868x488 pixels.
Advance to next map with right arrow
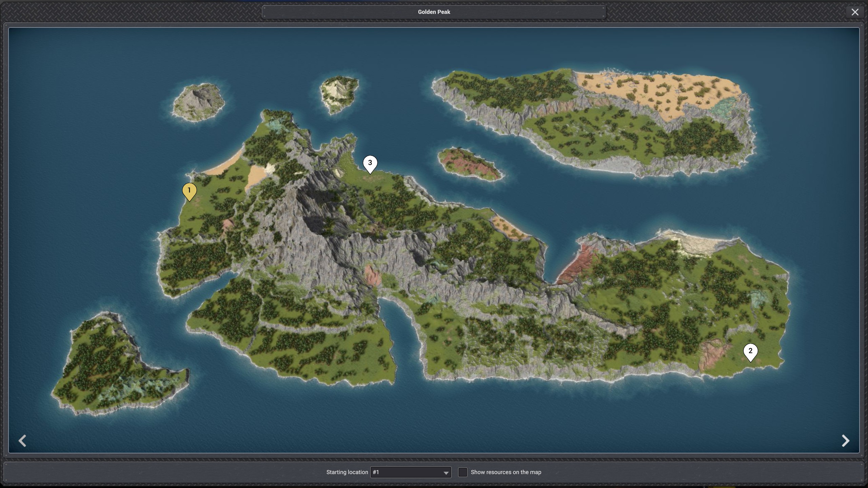(845, 441)
